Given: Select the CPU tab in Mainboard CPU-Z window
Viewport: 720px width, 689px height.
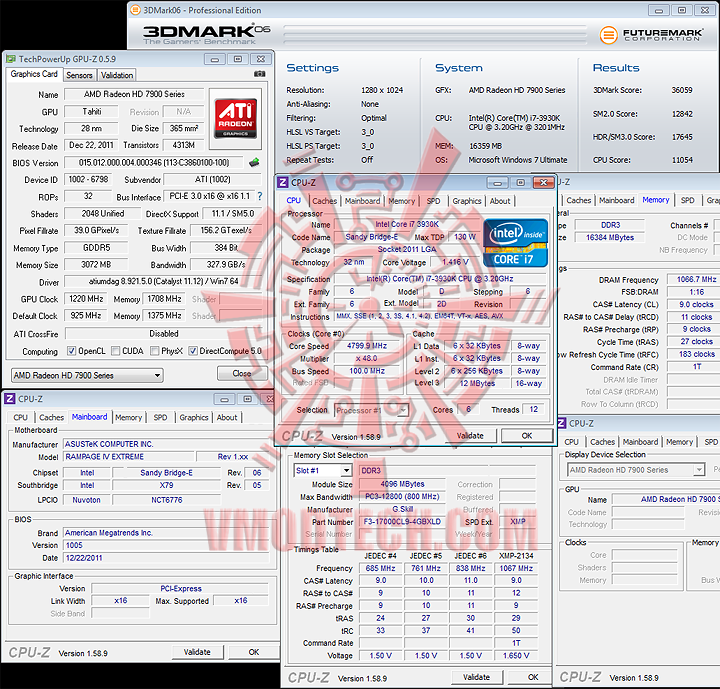Looking at the screenshot, I should pos(21,417).
